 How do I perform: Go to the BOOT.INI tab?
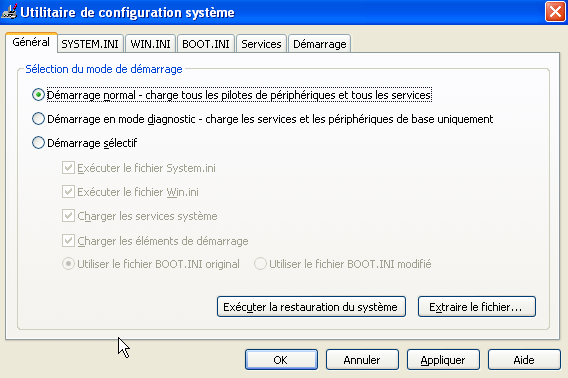tap(206, 44)
